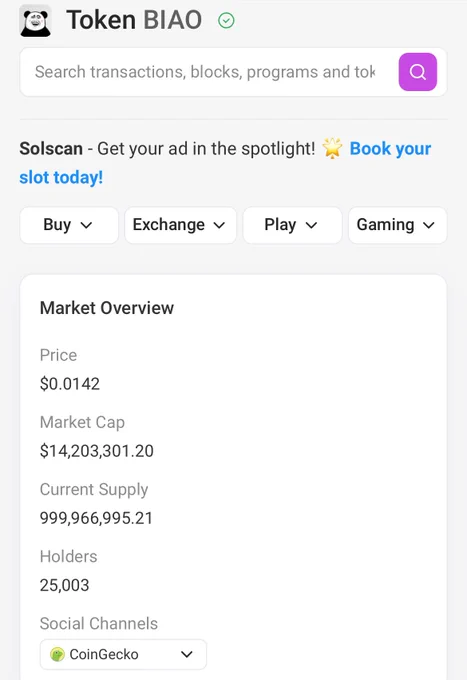Select the Token BIAO page title
The width and height of the screenshot is (467, 680).
point(134,20)
